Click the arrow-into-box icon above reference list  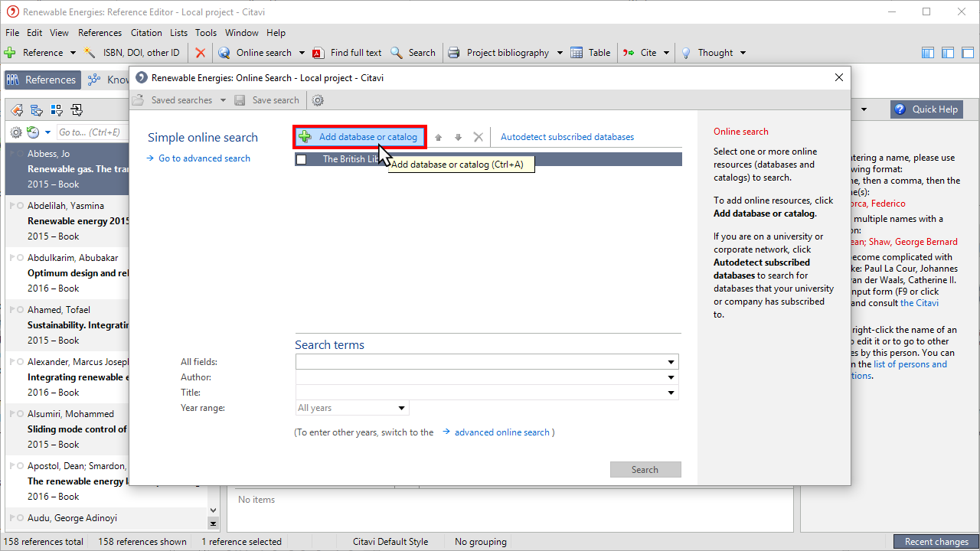(x=76, y=109)
